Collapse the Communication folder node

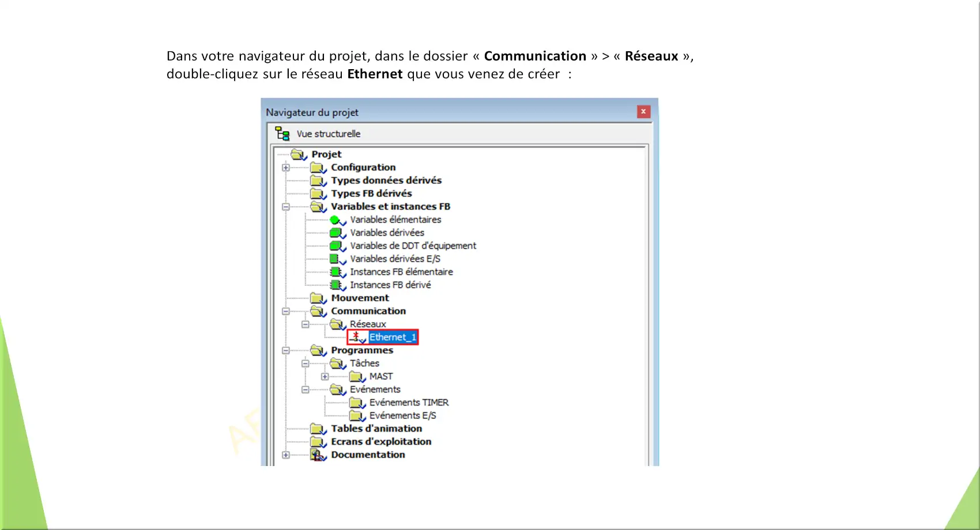[x=286, y=311]
